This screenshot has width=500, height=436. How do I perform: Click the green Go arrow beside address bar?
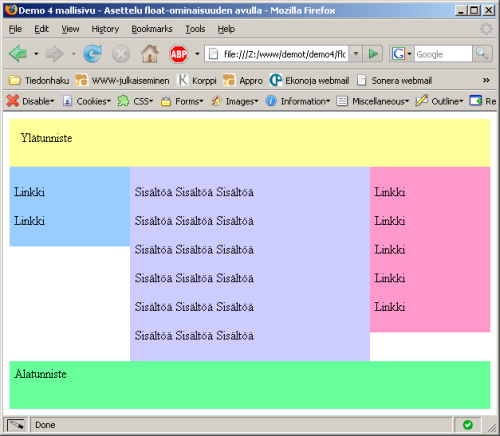pyautogui.click(x=373, y=54)
